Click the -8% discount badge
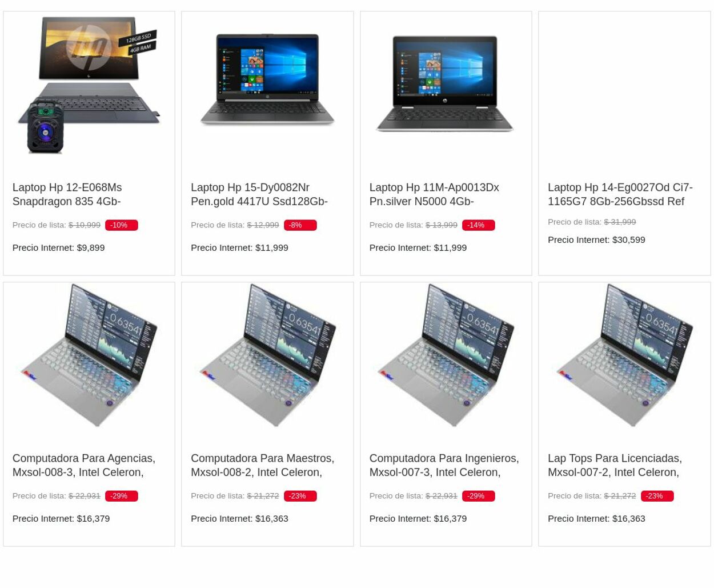 point(300,225)
